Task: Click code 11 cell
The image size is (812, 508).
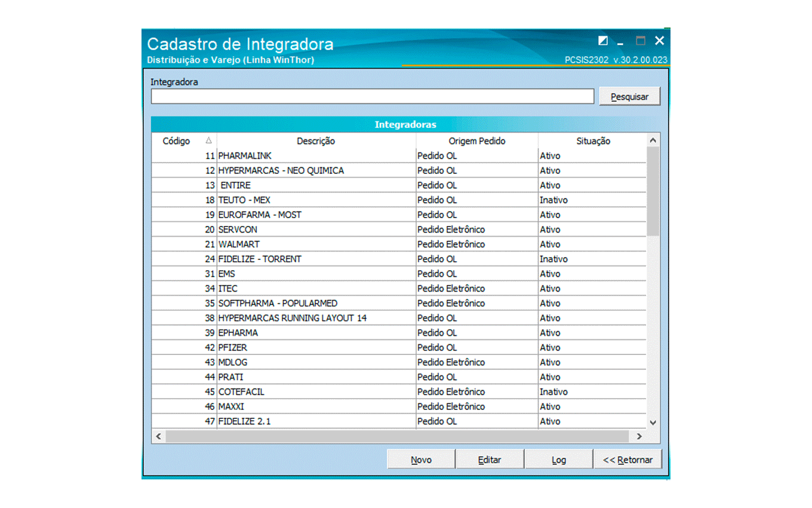Action: pyautogui.click(x=184, y=155)
